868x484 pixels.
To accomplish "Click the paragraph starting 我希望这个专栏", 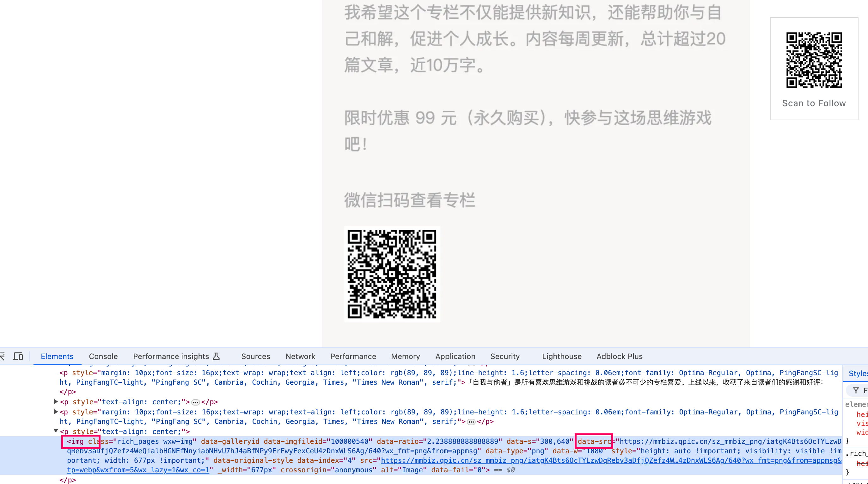I will tap(535, 39).
